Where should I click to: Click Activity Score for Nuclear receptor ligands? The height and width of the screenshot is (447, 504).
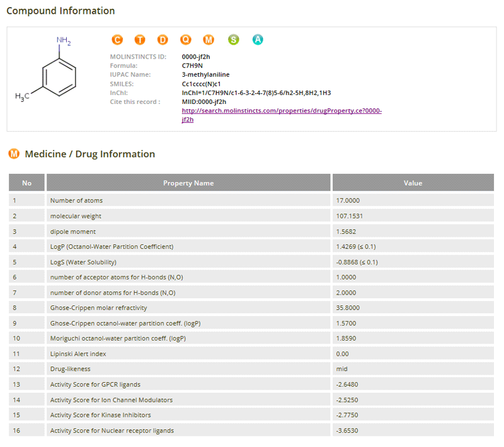tap(112, 430)
